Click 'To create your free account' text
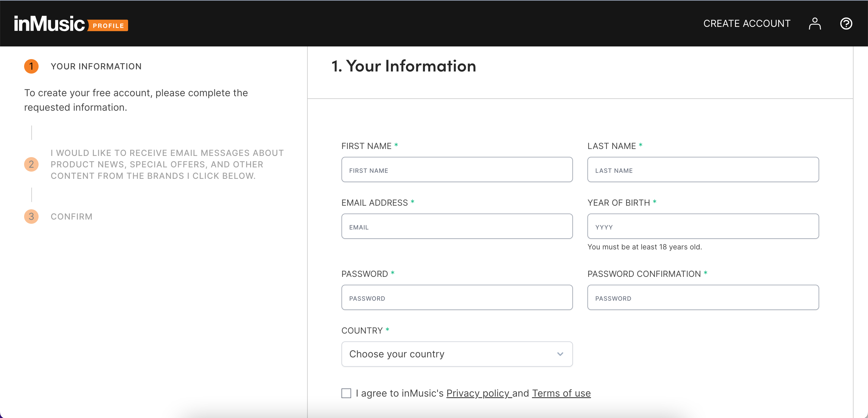Image resolution: width=868 pixels, height=418 pixels. 136,100
